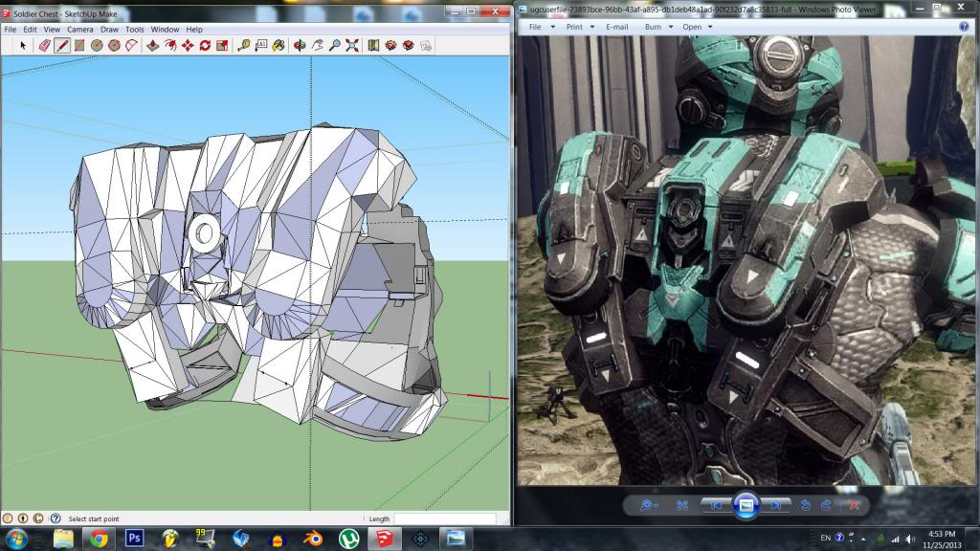
Task: Click the Photo Viewer help question icon
Action: pyautogui.click(x=964, y=26)
